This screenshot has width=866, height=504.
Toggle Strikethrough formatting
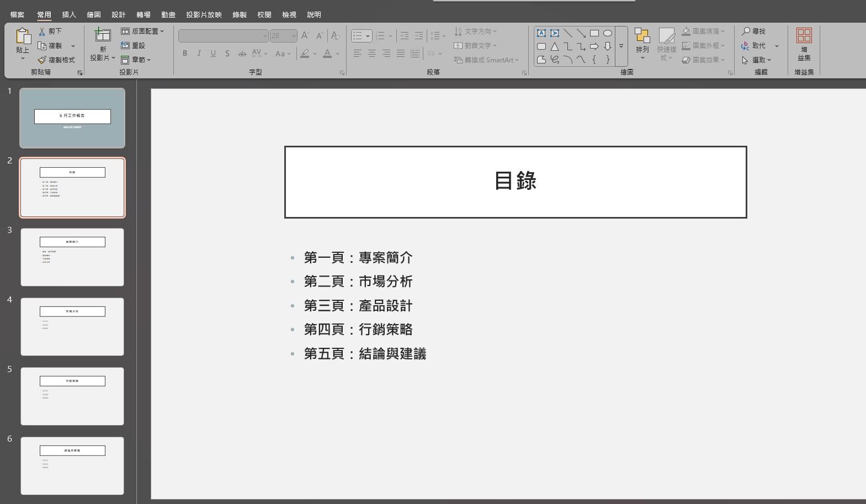pyautogui.click(x=242, y=54)
